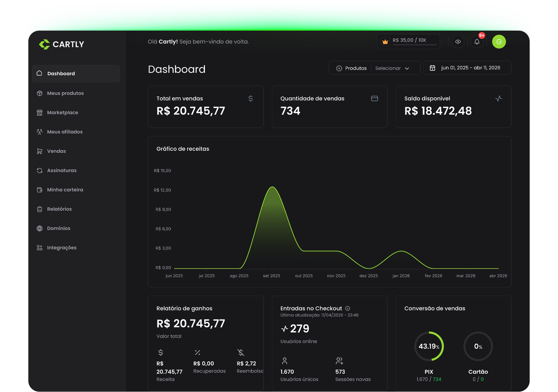Click the set 2025 peak on the chart
The image size is (558, 392).
[272, 187]
